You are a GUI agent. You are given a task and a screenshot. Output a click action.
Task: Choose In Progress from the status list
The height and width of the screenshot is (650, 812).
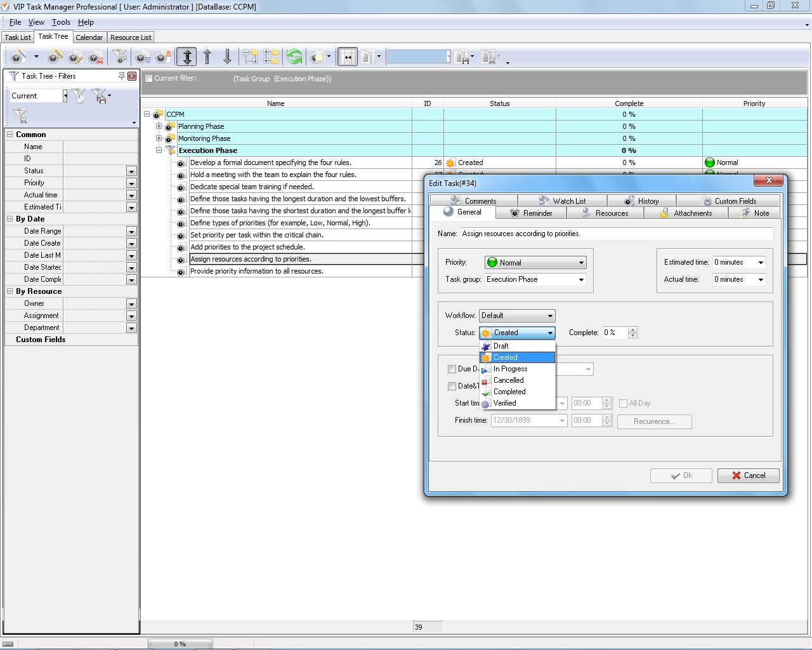[510, 369]
